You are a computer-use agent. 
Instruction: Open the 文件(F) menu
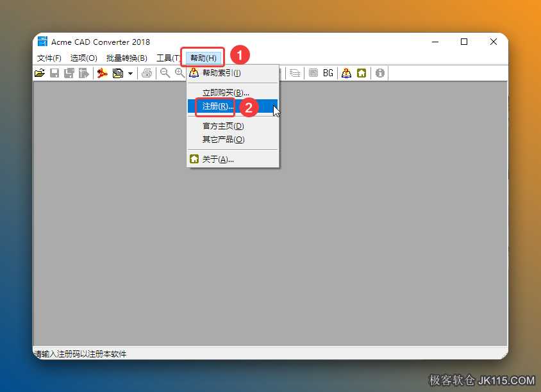(49, 58)
